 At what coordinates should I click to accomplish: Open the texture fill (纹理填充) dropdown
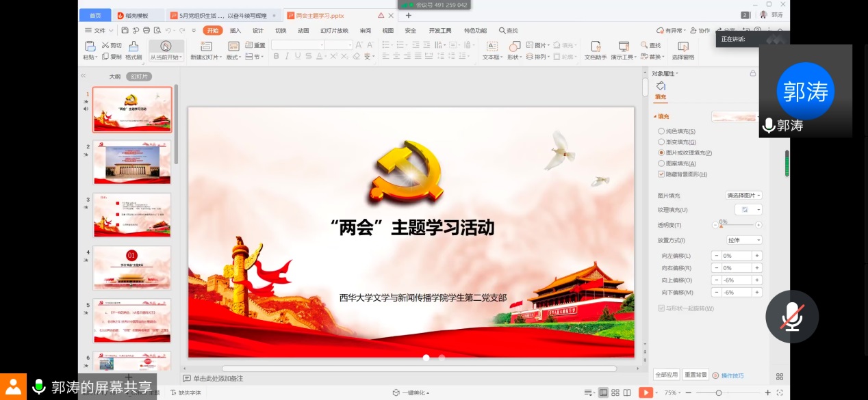coord(748,210)
